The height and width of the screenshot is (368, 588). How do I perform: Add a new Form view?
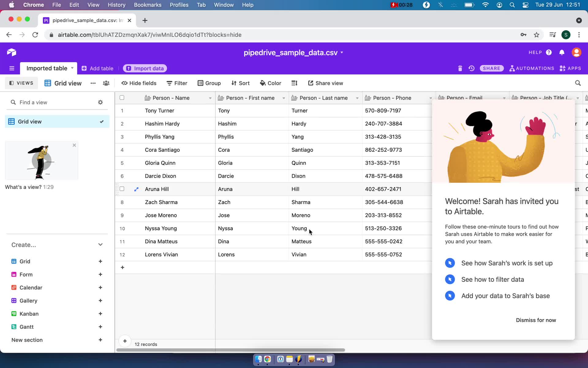click(x=100, y=274)
